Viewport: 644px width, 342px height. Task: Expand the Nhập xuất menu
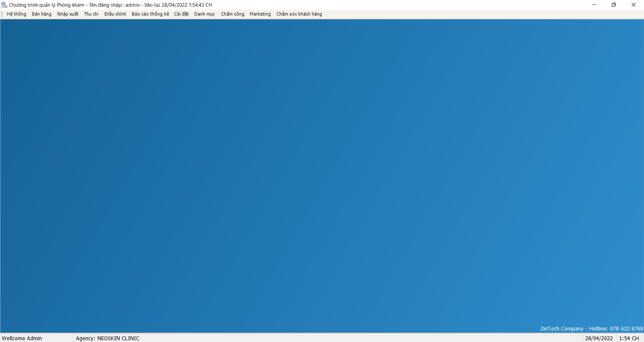[67, 14]
